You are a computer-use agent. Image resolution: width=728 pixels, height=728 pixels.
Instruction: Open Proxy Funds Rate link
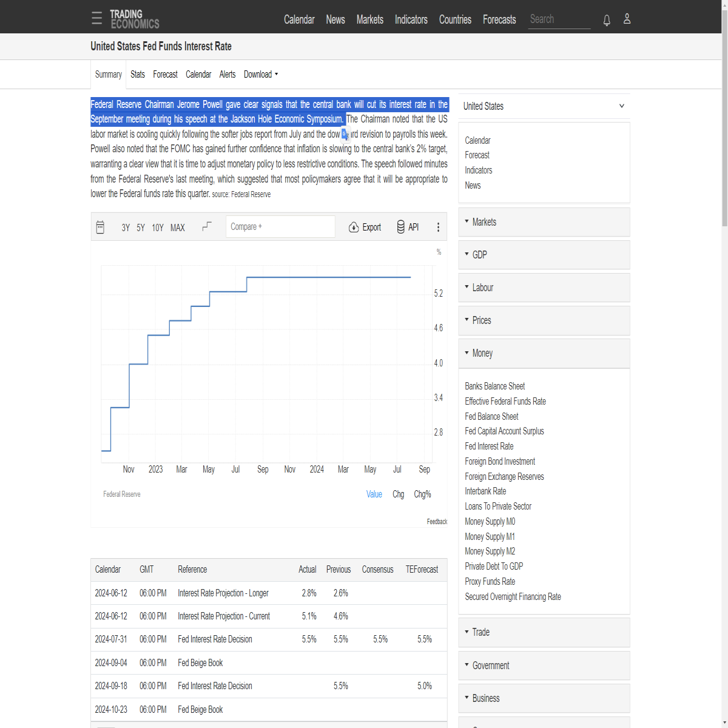(490, 581)
